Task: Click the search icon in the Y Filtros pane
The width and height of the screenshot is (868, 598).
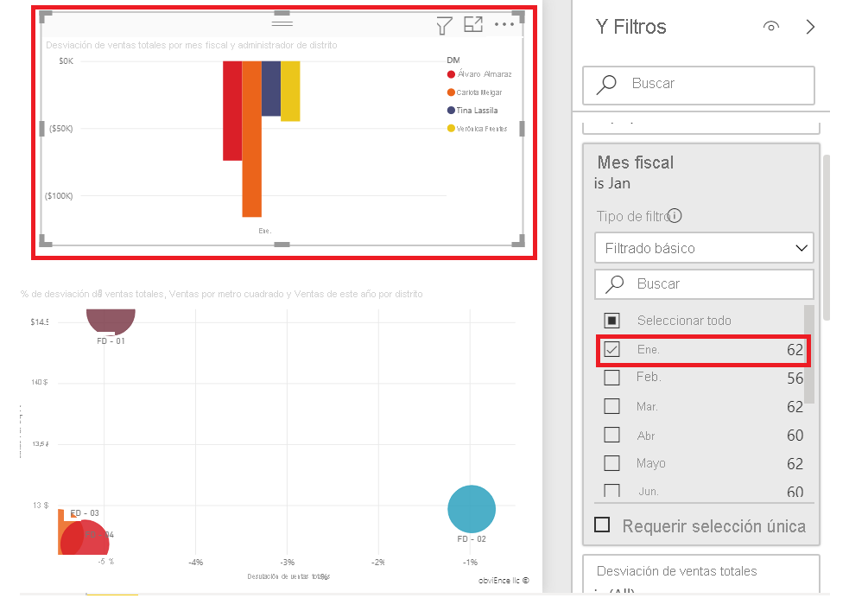Action: click(608, 86)
